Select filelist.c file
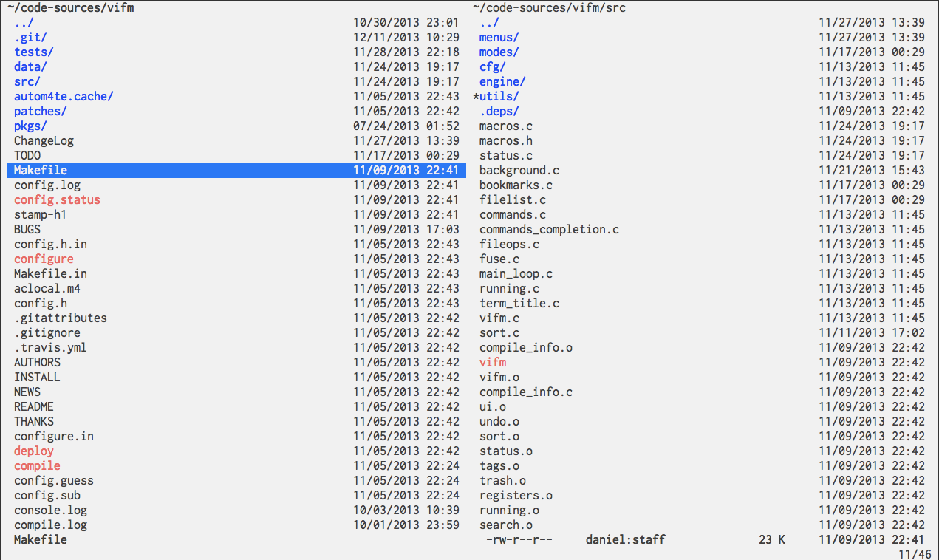Viewport: 939px width, 560px height. [513, 199]
